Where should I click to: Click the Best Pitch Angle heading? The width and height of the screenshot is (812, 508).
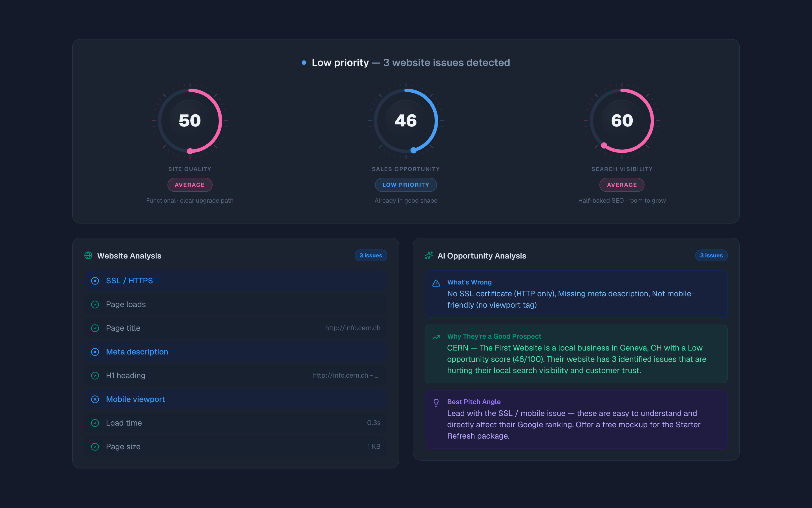(474, 402)
